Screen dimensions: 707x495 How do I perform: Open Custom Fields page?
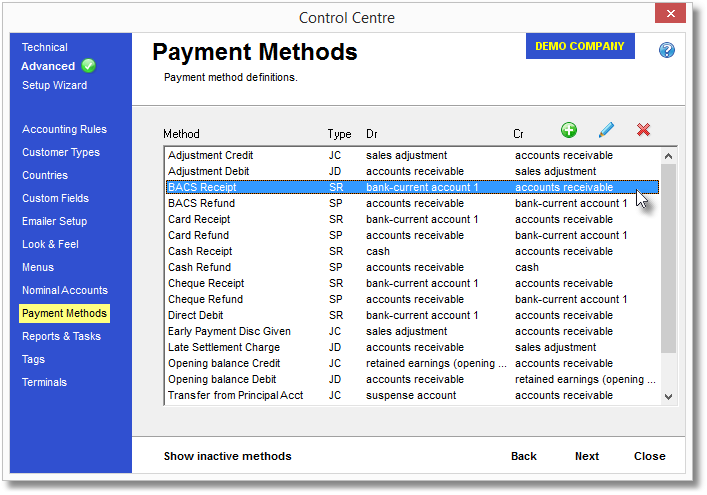click(55, 198)
